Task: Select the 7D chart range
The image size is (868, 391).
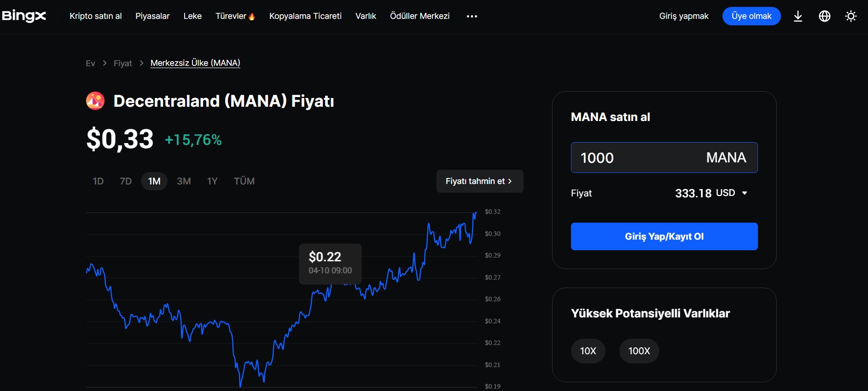Action: click(126, 181)
